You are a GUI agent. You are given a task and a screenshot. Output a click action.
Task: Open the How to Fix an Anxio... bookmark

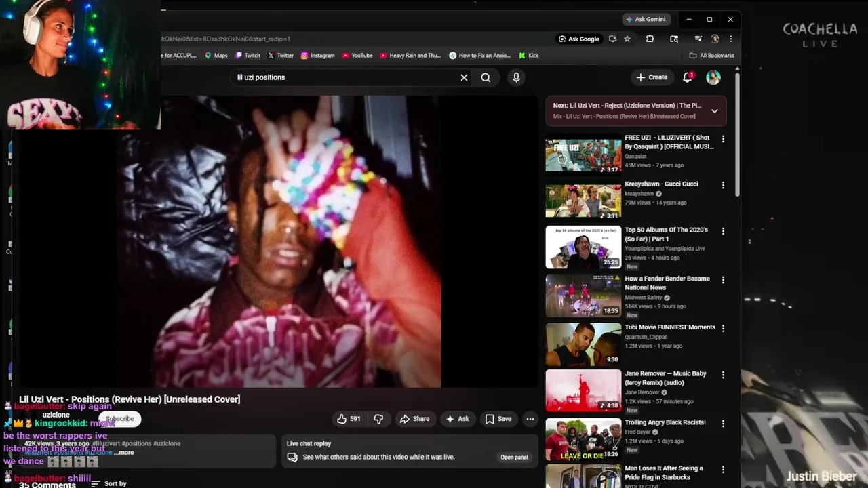(x=479, y=56)
